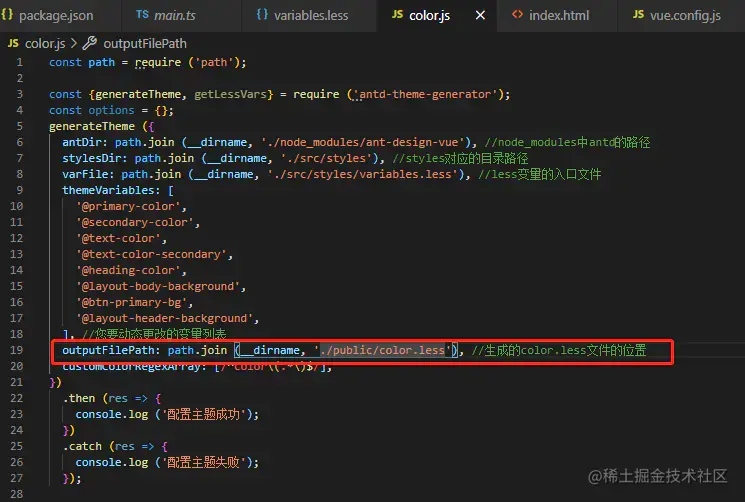The width and height of the screenshot is (745, 502).
Task: Click 'console.log' on line 23
Action: [112, 414]
